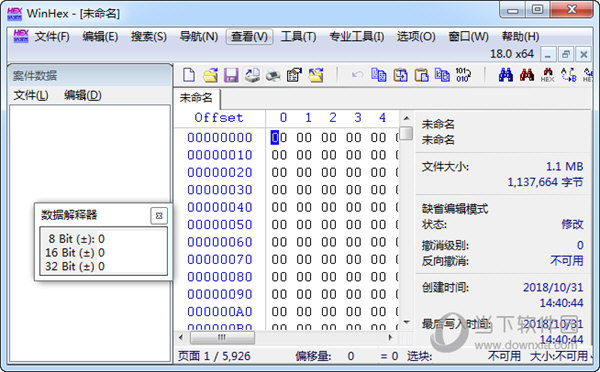Click the horizontal scrollbar left arrow

pyautogui.click(x=181, y=338)
